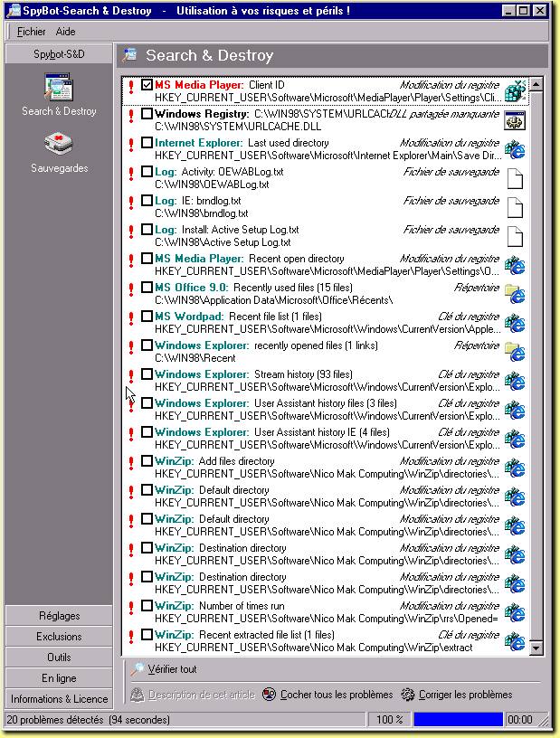Check the Windows Registry URLCACHE.DLL checkbox
The image size is (560, 738).
tap(147, 114)
